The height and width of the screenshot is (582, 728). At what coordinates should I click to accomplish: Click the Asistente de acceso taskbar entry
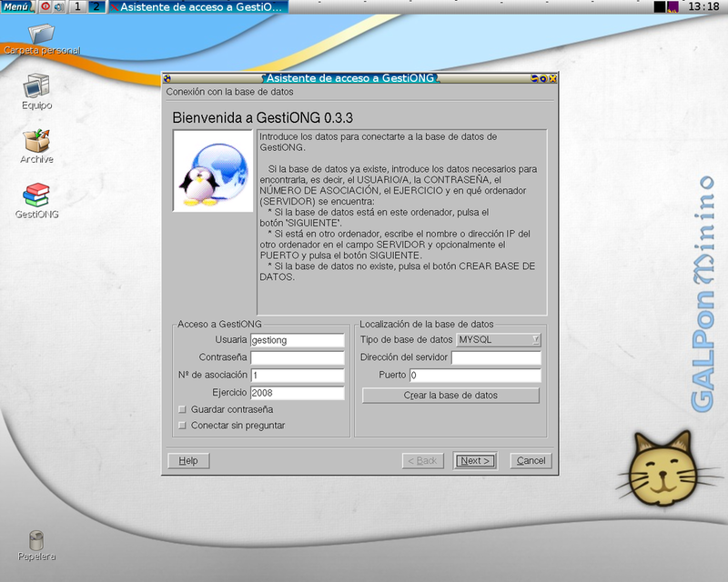[x=198, y=6]
